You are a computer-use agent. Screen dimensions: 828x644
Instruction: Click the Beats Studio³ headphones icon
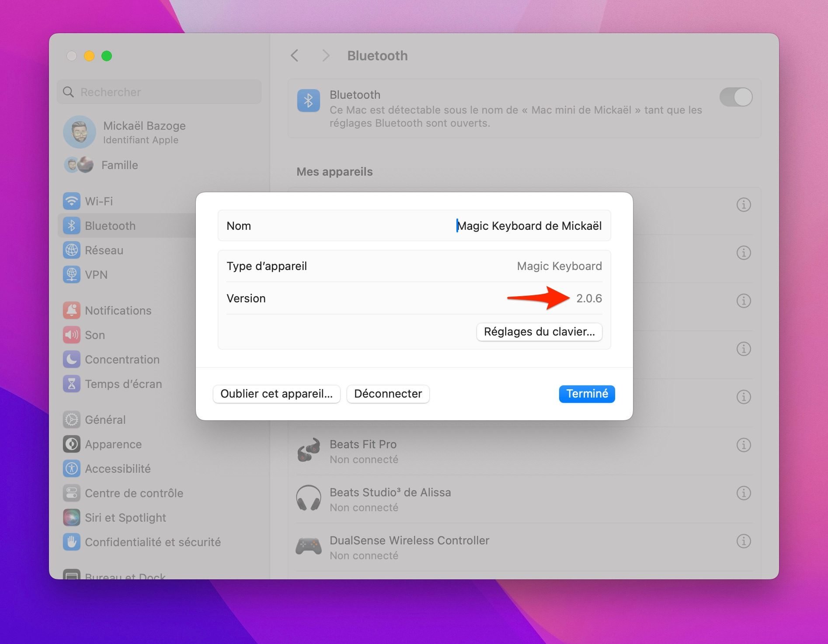[309, 498]
